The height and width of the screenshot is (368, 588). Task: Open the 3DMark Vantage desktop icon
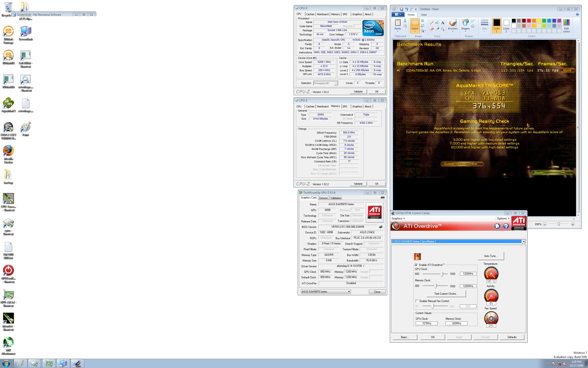point(8,35)
